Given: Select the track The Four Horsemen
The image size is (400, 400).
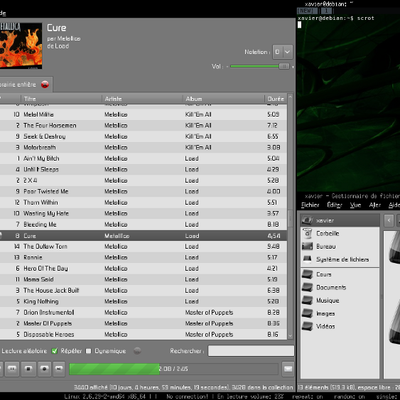Looking at the screenshot, I should tap(143, 125).
